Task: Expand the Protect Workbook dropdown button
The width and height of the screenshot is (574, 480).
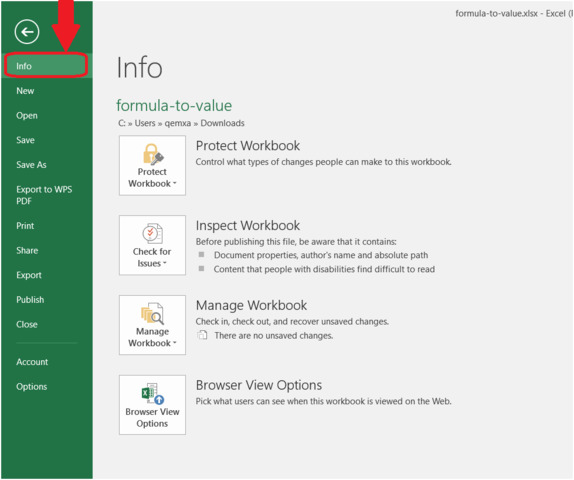Action: coord(152,165)
